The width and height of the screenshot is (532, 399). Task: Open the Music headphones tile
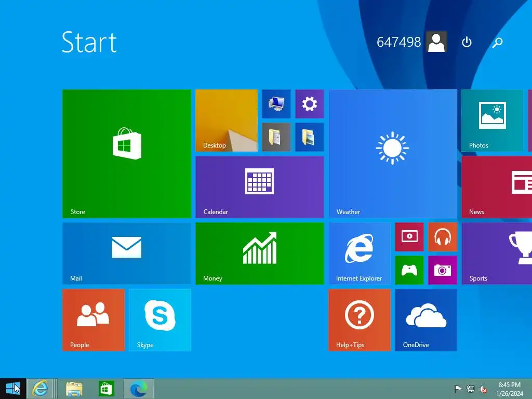coord(443,237)
